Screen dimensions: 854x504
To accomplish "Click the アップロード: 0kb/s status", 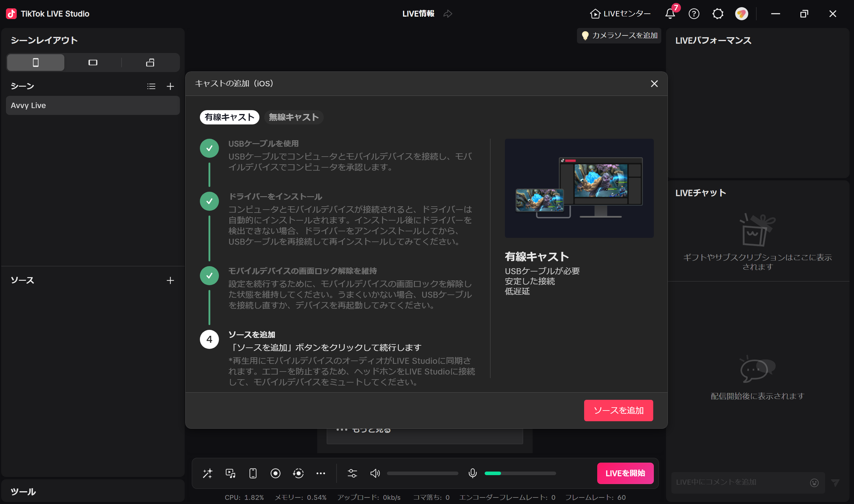I will [x=369, y=497].
